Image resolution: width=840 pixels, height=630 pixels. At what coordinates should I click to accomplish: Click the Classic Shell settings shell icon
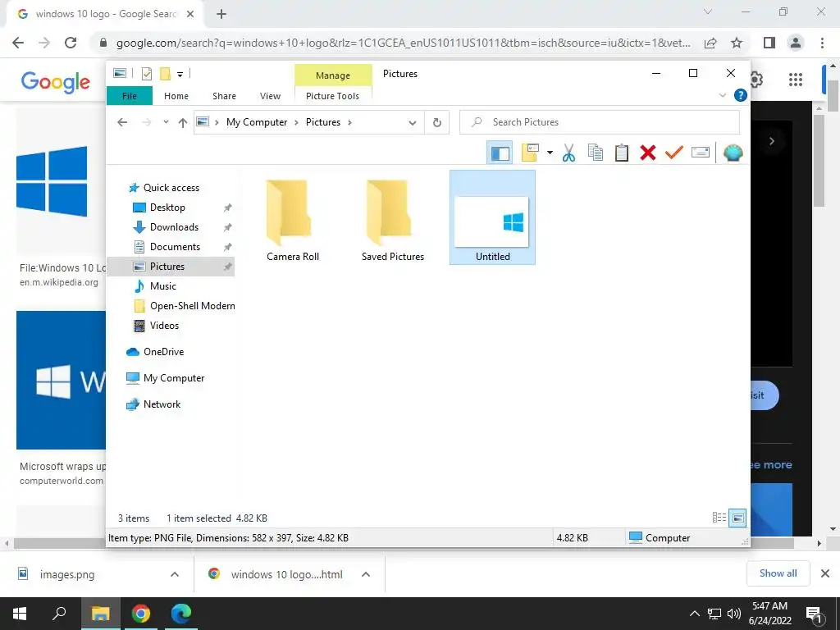733,153
